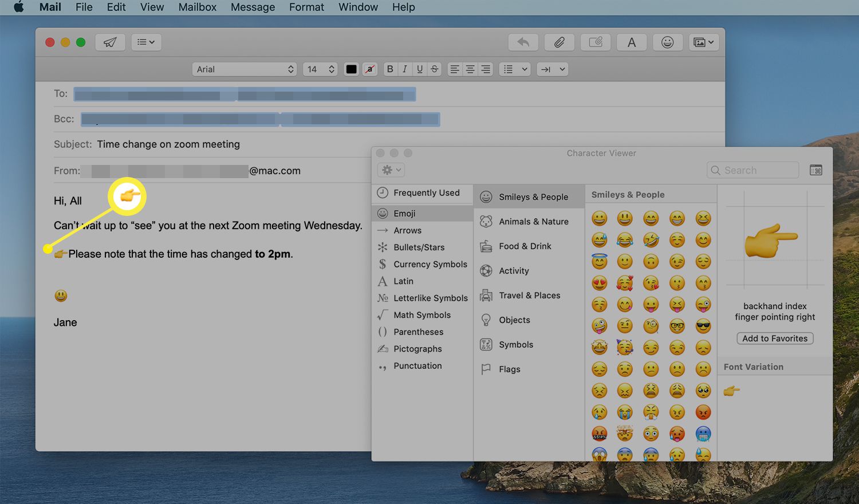This screenshot has width=859, height=504.
Task: Send the message with paper plane icon
Action: 110,42
